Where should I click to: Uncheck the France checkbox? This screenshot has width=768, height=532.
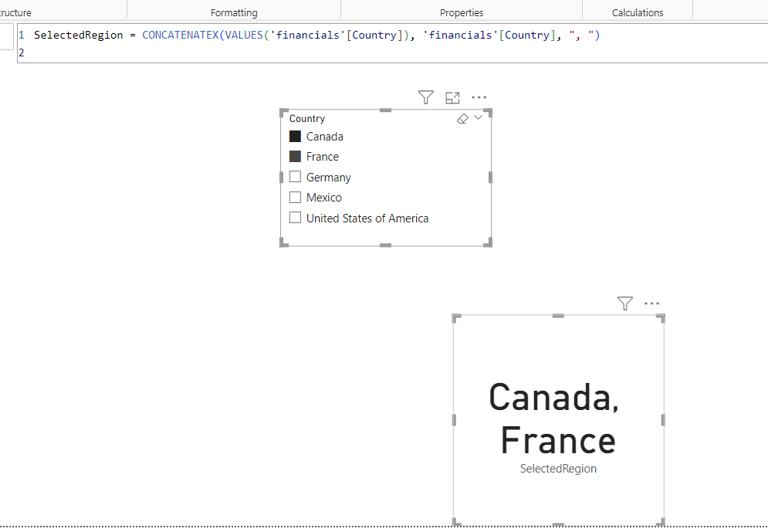pos(295,156)
